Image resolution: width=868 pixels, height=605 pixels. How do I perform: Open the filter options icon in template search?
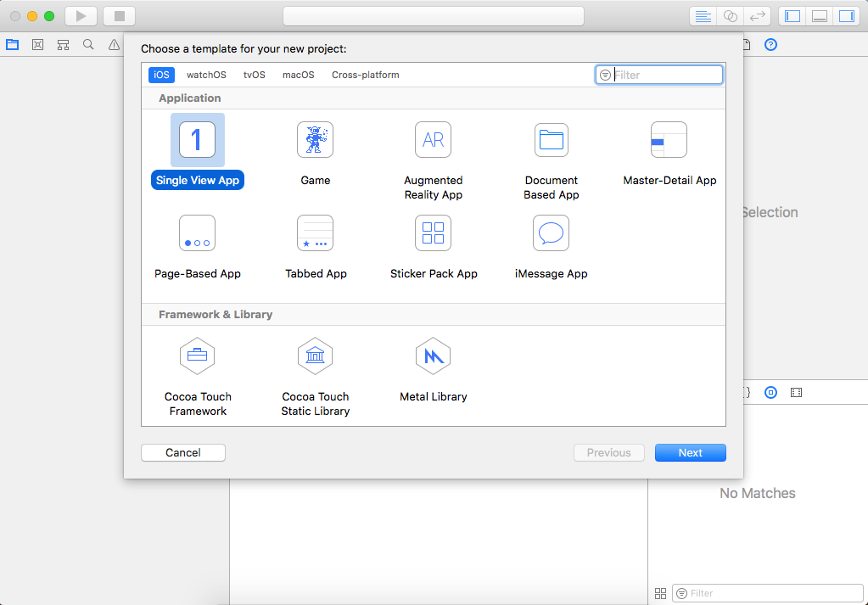tap(605, 75)
